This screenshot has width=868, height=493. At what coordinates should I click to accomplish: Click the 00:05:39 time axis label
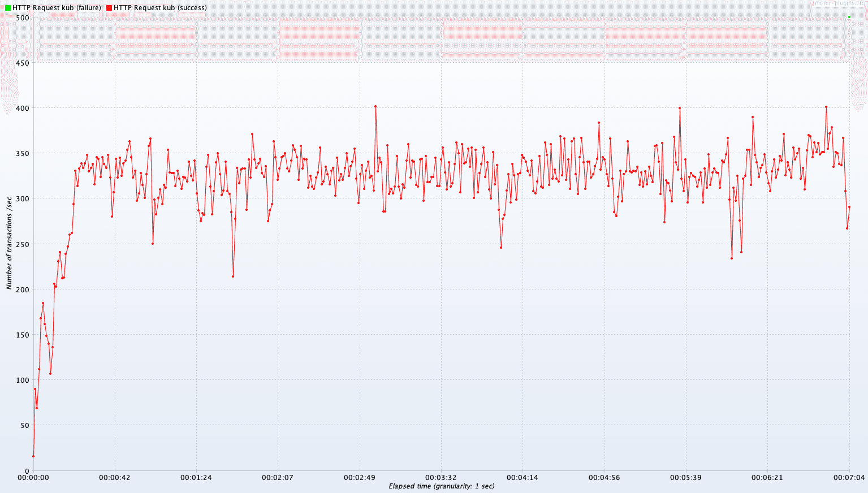point(686,478)
